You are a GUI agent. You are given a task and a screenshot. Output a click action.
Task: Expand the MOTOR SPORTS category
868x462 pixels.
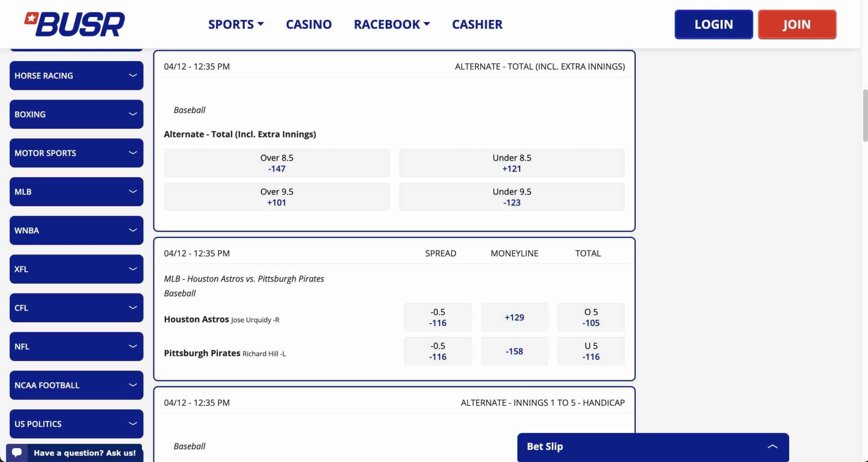point(76,153)
